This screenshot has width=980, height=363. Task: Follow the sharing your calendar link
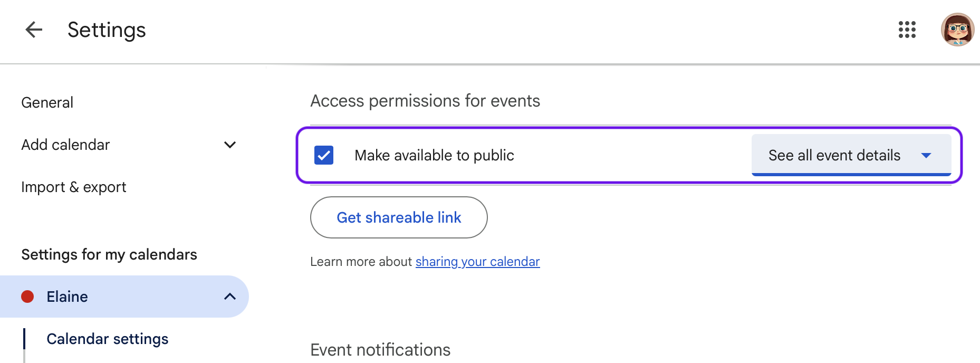tap(477, 262)
